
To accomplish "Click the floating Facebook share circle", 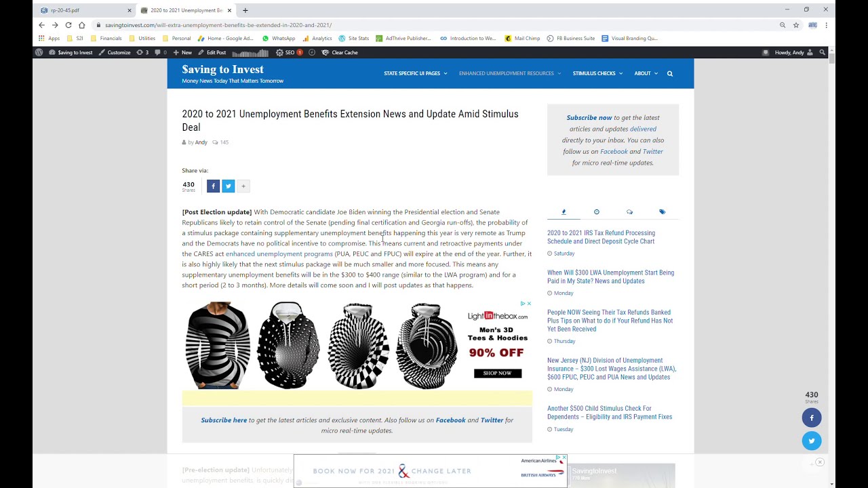I will point(812,418).
